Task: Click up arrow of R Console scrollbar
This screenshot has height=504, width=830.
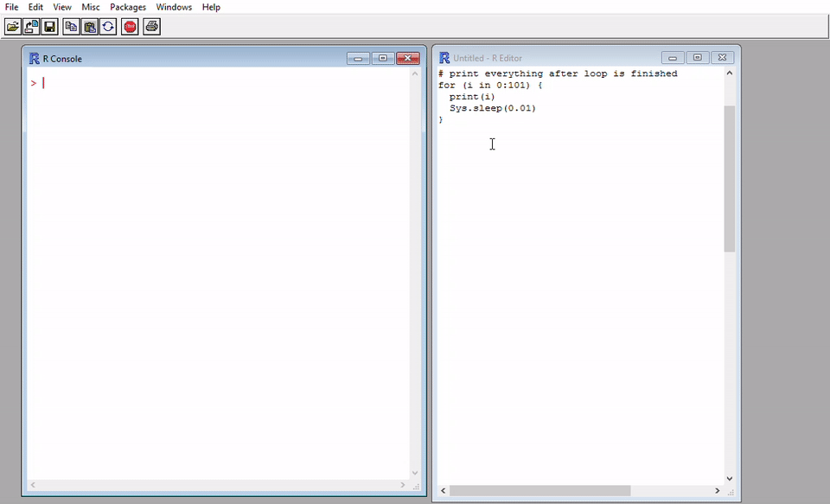Action: [x=415, y=73]
